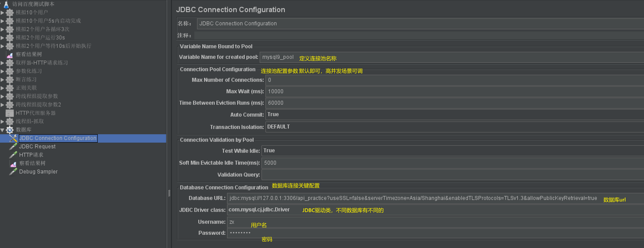Viewport: 644px width, 248px height.
Task: Select the 断言练习 tree item
Action: tap(26, 79)
